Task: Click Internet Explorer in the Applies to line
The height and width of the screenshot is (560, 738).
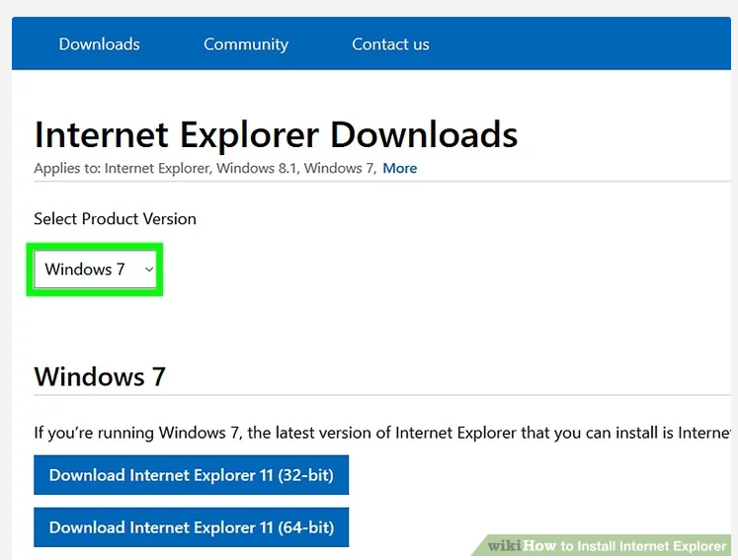Action: click(157, 168)
